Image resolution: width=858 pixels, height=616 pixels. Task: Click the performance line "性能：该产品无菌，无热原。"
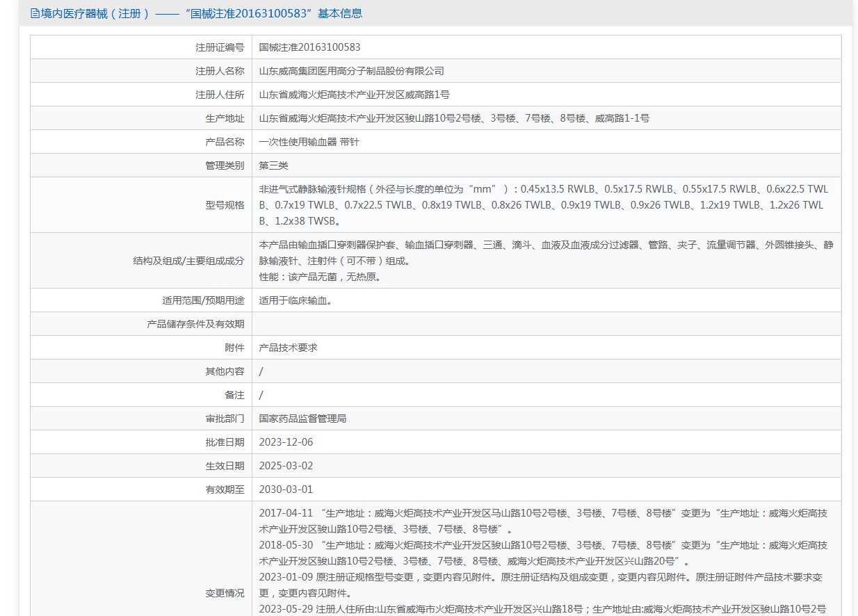[320, 277]
